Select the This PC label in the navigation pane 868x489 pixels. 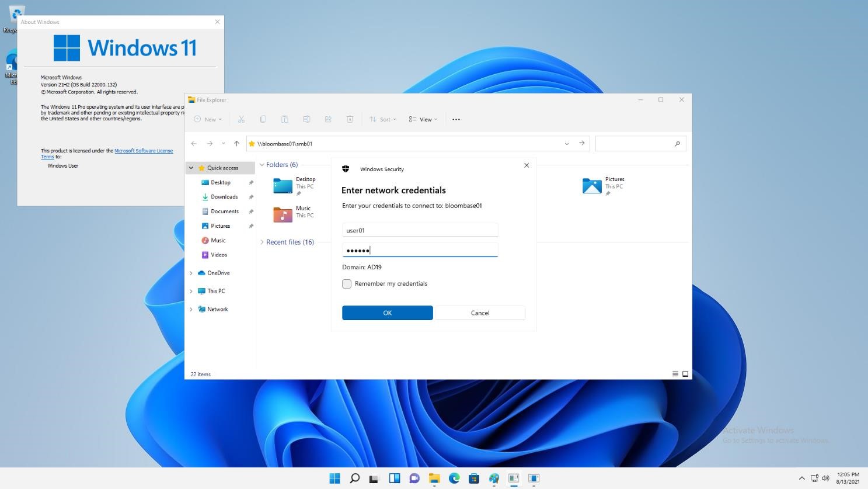(216, 291)
